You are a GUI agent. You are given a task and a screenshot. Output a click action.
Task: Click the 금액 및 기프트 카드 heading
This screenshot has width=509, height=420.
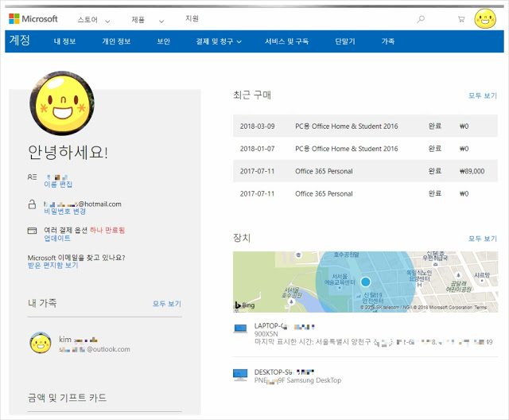point(67,398)
